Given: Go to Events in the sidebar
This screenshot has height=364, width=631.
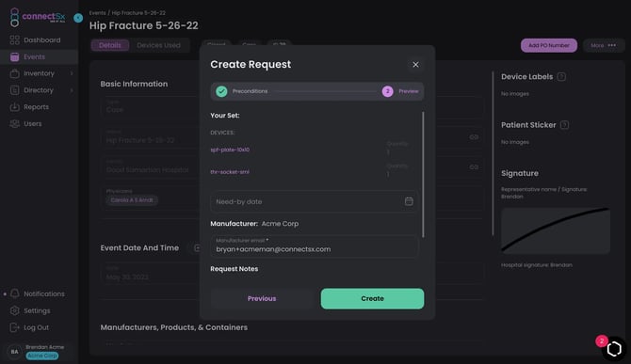Looking at the screenshot, I should [39, 57].
